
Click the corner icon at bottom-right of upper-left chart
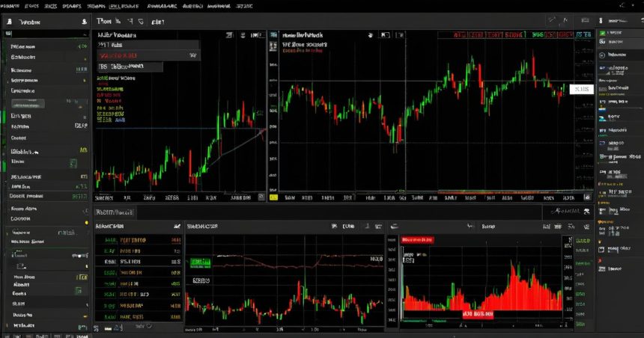click(x=261, y=197)
